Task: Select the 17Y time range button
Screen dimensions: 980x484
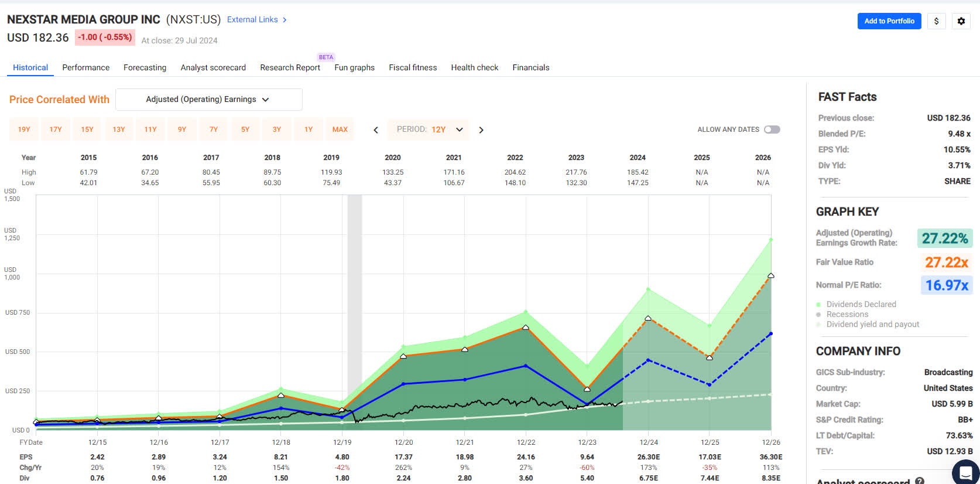Action: 56,129
